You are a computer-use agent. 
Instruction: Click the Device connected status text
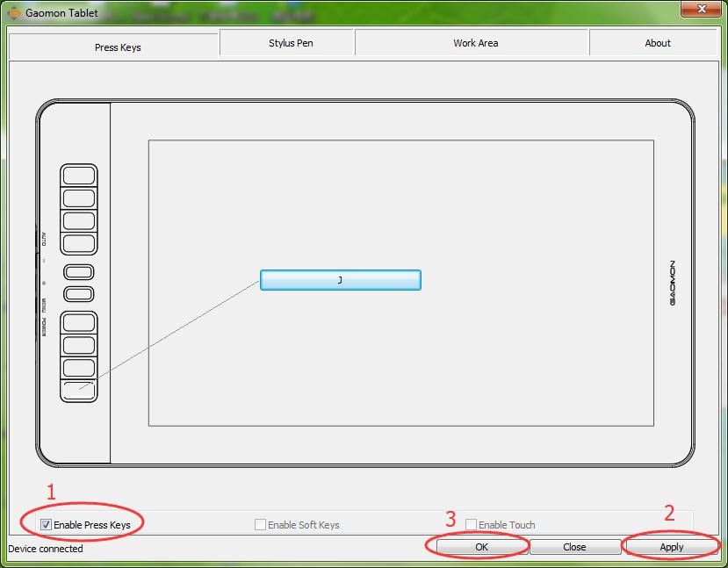click(x=46, y=549)
